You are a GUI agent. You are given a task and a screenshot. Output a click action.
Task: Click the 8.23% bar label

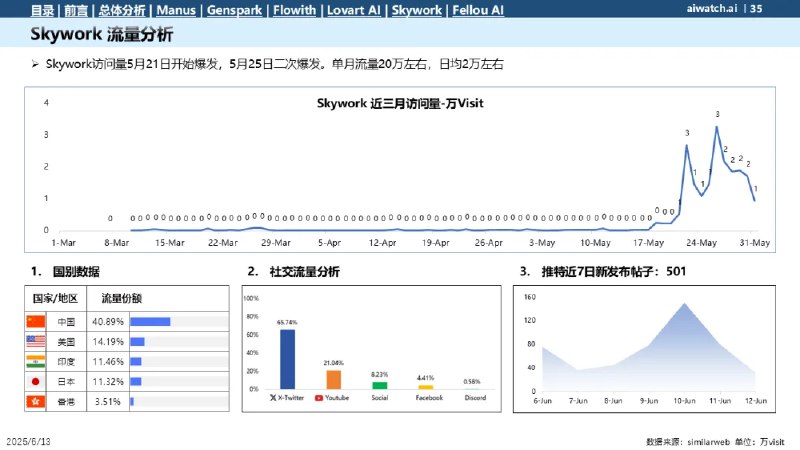click(x=380, y=374)
